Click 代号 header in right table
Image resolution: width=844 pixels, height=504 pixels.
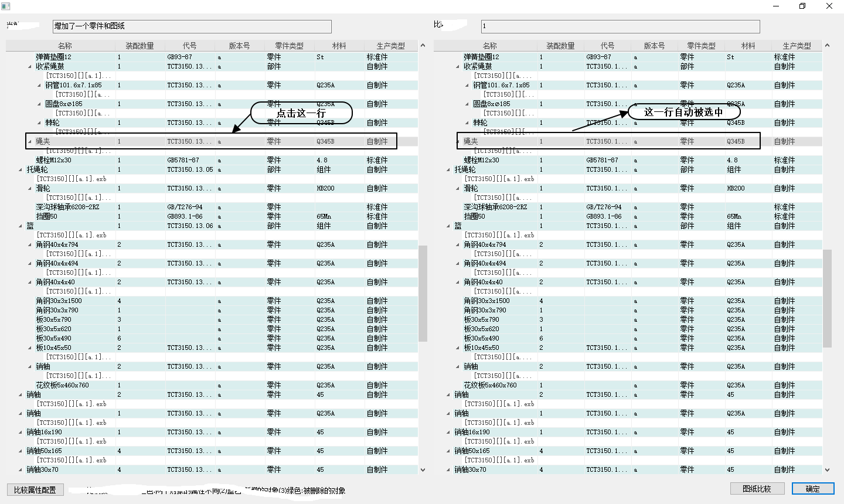pos(608,45)
